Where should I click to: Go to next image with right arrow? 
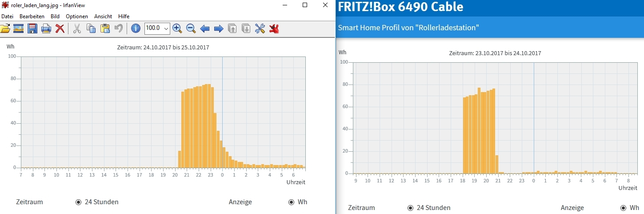tap(219, 29)
